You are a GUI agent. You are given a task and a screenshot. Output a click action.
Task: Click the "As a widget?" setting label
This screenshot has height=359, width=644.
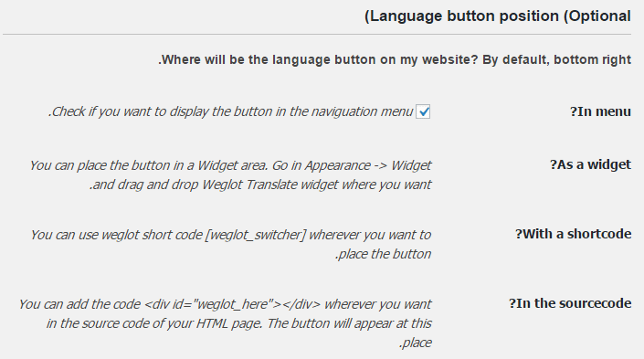[590, 164]
